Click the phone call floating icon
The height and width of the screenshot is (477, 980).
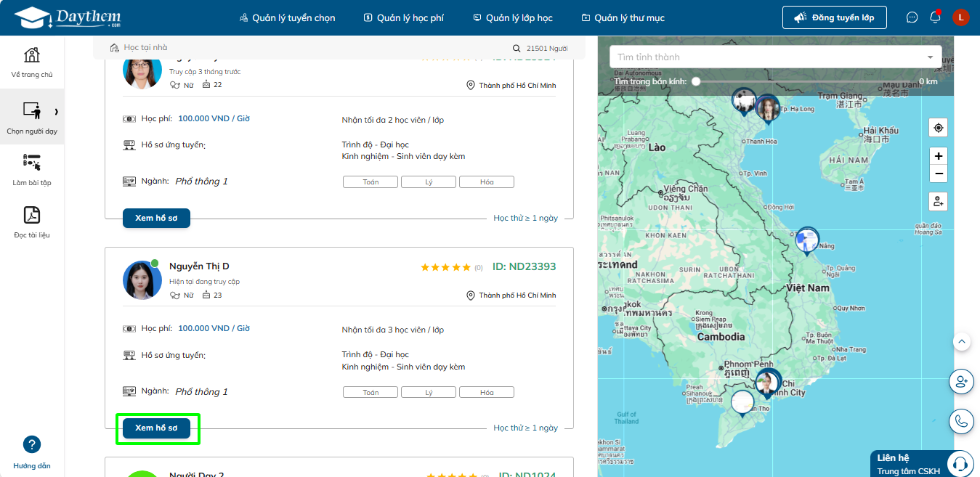click(961, 421)
